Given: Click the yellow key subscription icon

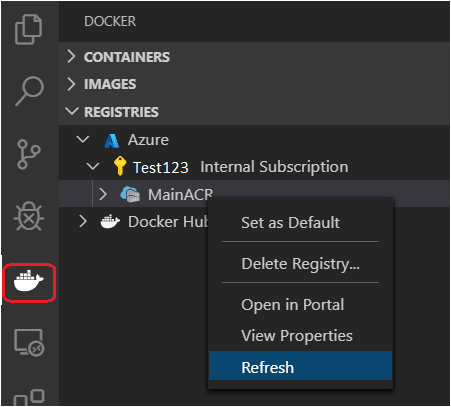Looking at the screenshot, I should click(120, 166).
